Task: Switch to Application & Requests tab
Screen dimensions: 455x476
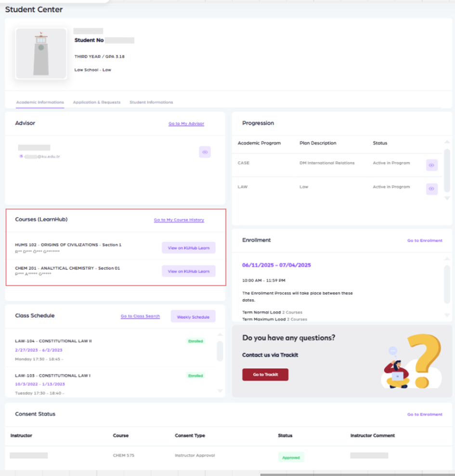Action: [96, 102]
